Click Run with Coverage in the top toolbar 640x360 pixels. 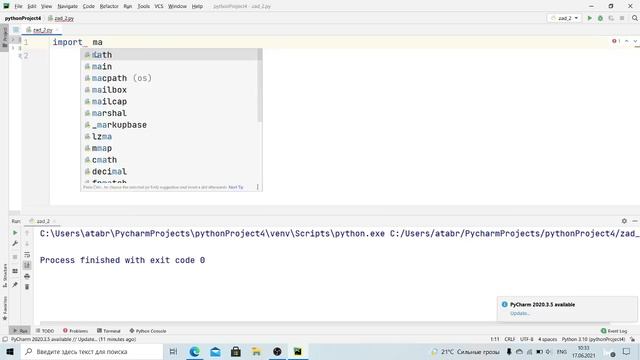pyautogui.click(x=611, y=18)
